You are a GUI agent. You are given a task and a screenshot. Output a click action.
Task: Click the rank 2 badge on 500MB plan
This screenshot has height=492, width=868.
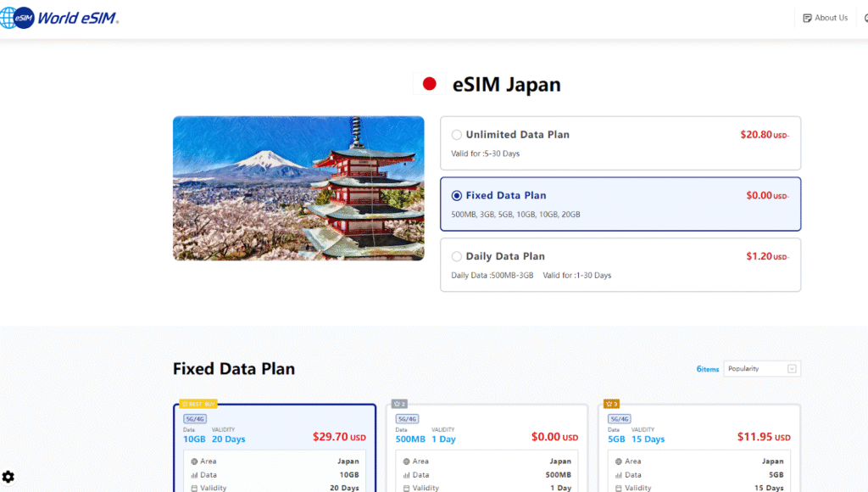click(399, 404)
